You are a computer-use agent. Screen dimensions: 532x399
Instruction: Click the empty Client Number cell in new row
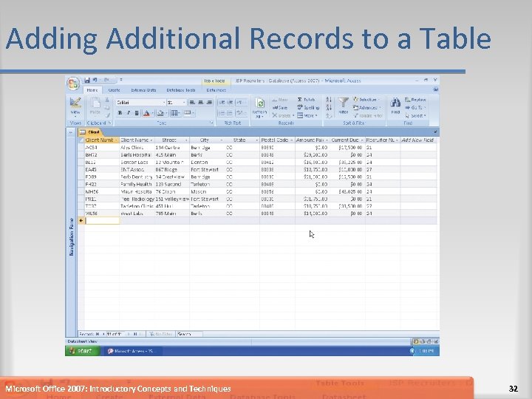coord(102,220)
